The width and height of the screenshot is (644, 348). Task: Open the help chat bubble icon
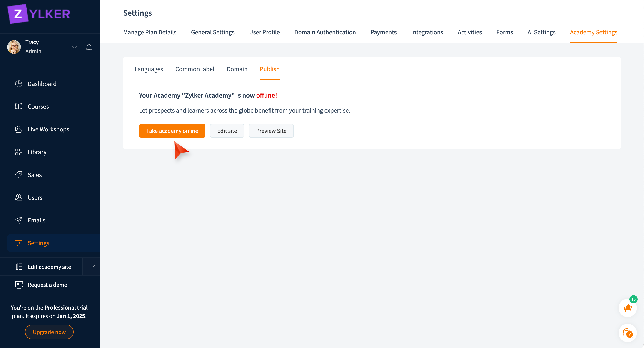pos(627,333)
